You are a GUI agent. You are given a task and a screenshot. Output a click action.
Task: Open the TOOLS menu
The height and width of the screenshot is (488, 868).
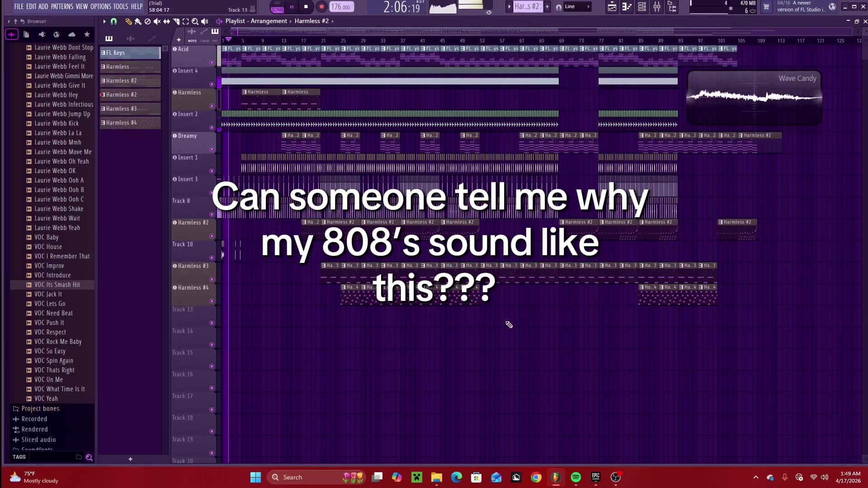pos(121,7)
